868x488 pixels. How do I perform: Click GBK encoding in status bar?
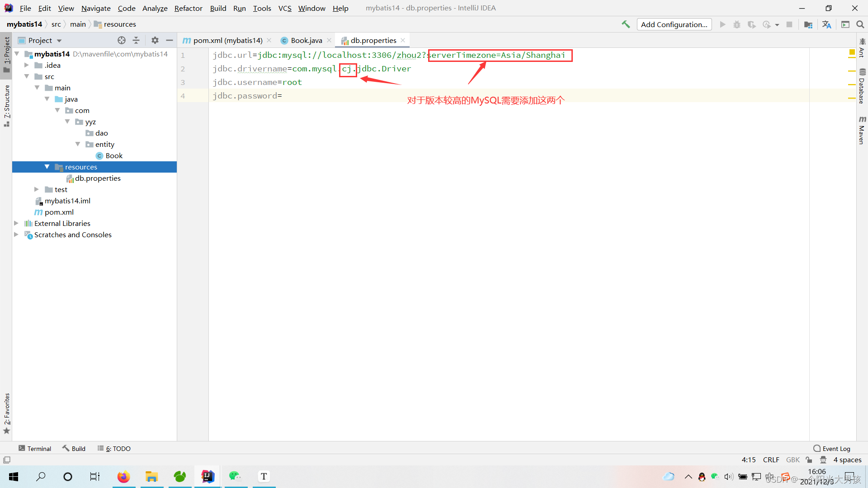[793, 460]
